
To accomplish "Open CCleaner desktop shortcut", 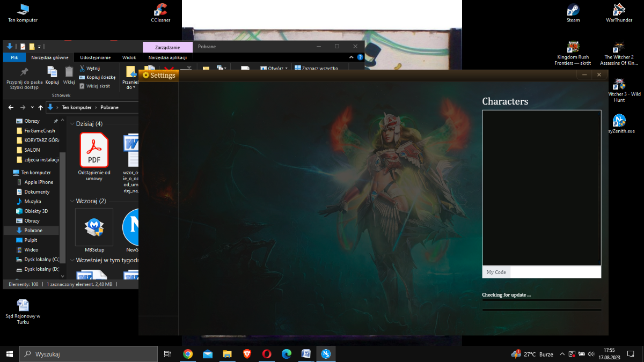I will coord(160,13).
